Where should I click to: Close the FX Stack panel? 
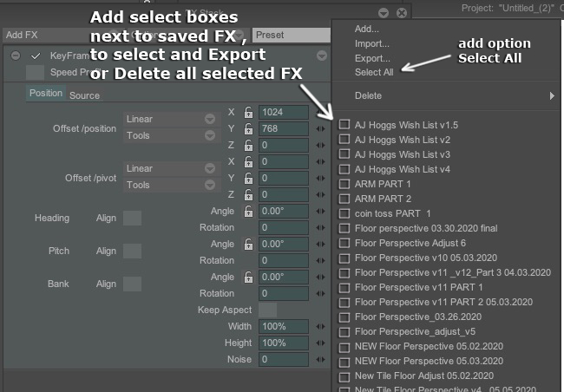402,13
